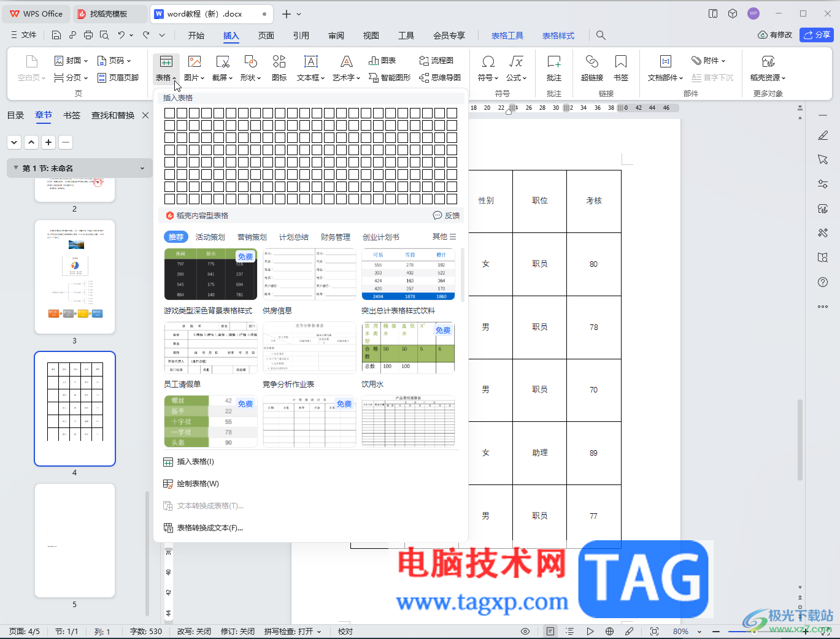
Task: Insert a Bookmark (书签)
Action: pyautogui.click(x=621, y=68)
